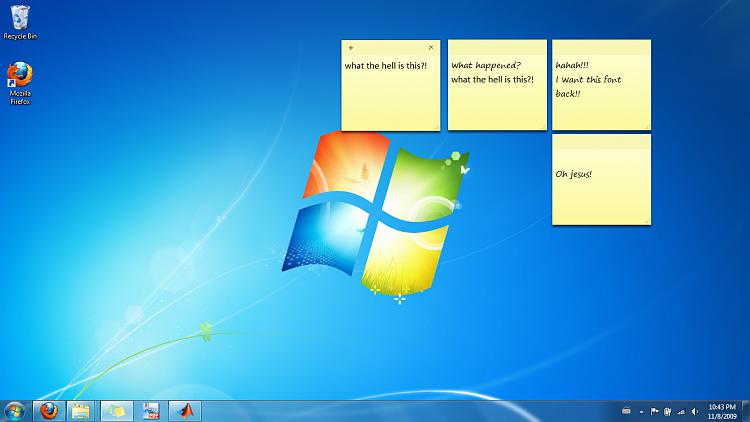The image size is (750, 422).
Task: Click the 'I want this font' line
Action: (x=588, y=79)
